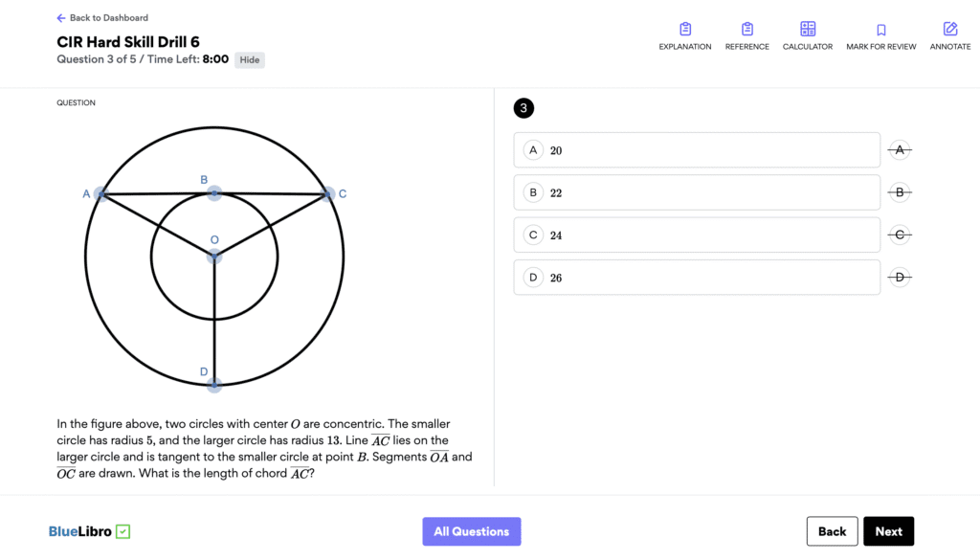Eliminate answer choice C

click(899, 235)
